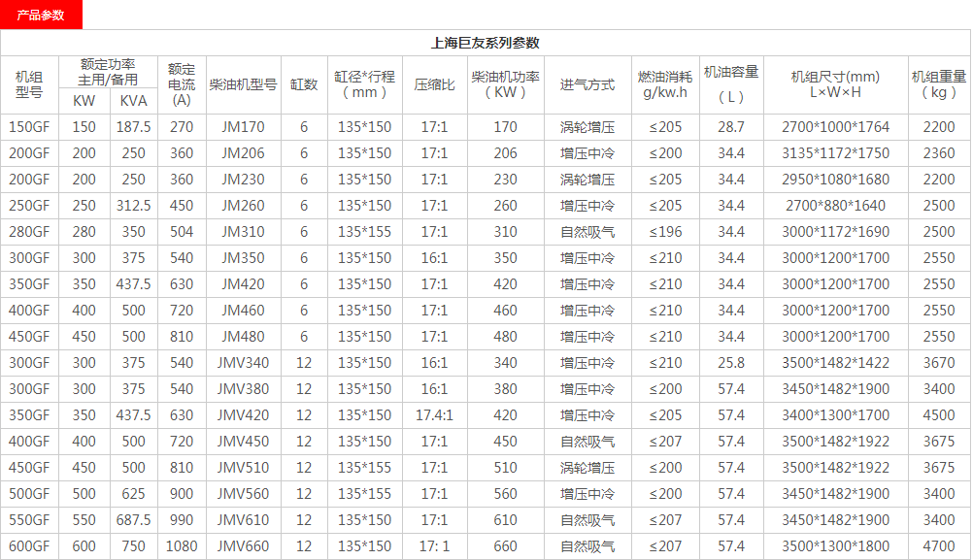Click the 额定功率 主用/备用 header
This screenshot has height=560, width=973.
pyautogui.click(x=108, y=72)
